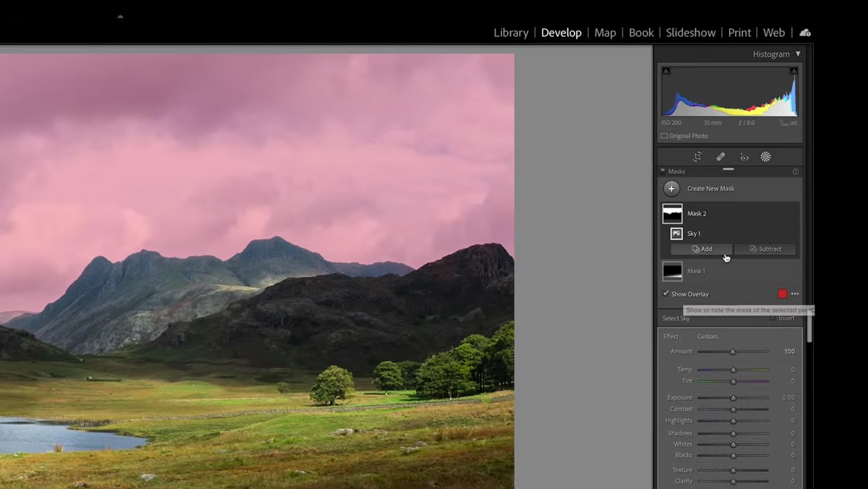Click the Tint slider handle
Image resolution: width=868 pixels, height=489 pixels.
(733, 381)
